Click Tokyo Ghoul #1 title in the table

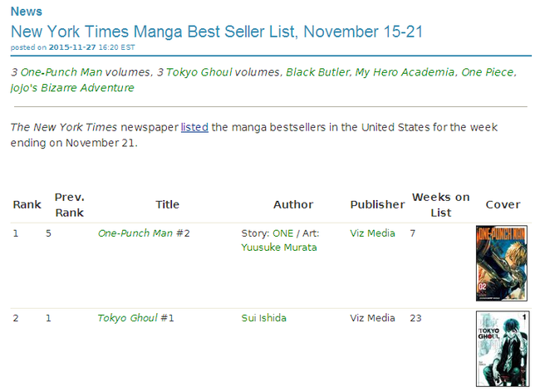pos(127,317)
